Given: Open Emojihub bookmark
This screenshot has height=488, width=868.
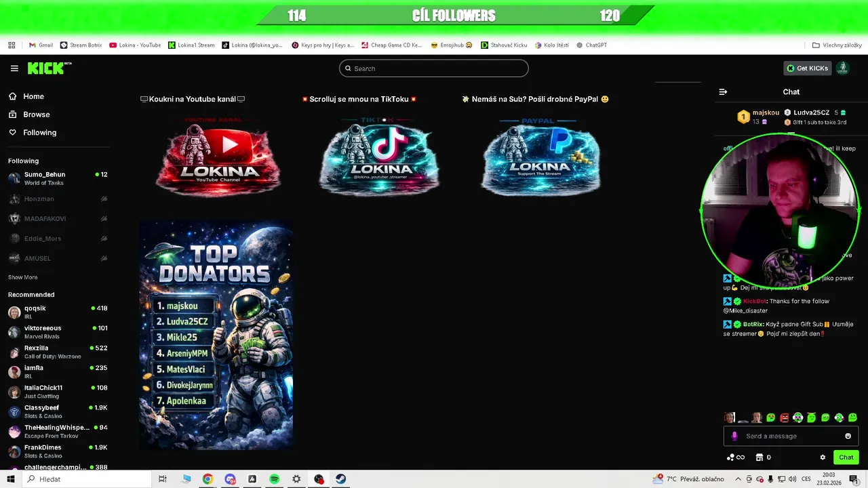Looking at the screenshot, I should tap(452, 45).
